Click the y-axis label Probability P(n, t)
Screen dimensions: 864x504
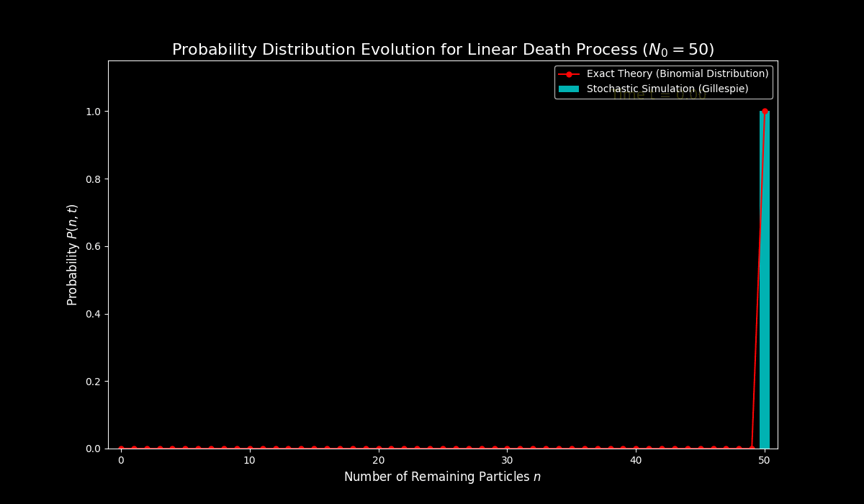(x=73, y=255)
